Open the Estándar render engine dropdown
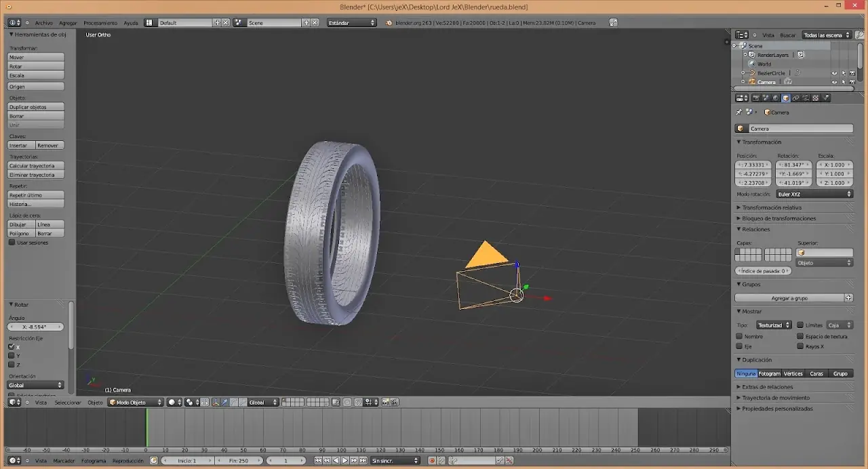This screenshot has height=469, width=868. pos(351,22)
